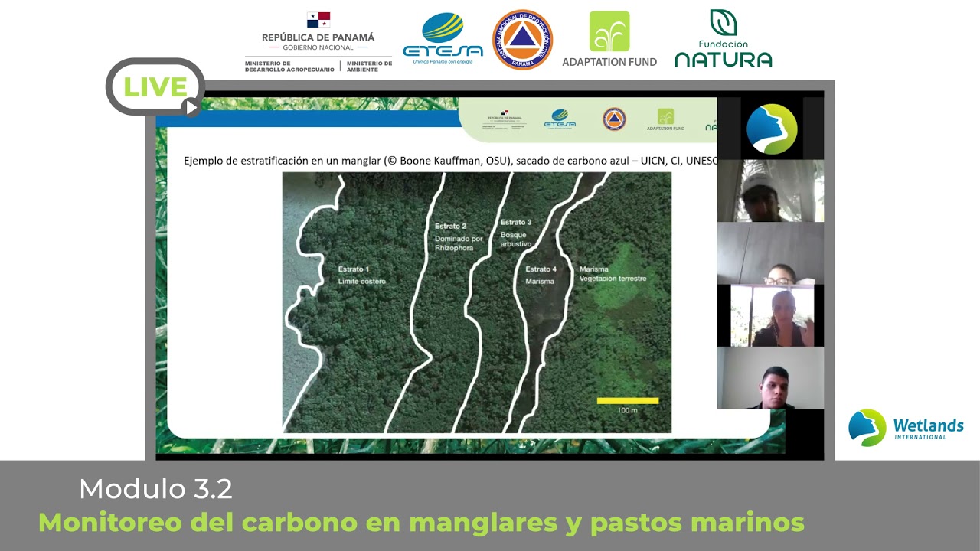Click the 'Marisma Vegetación terrestre' label
Image resolution: width=980 pixels, height=551 pixels.
(612, 274)
